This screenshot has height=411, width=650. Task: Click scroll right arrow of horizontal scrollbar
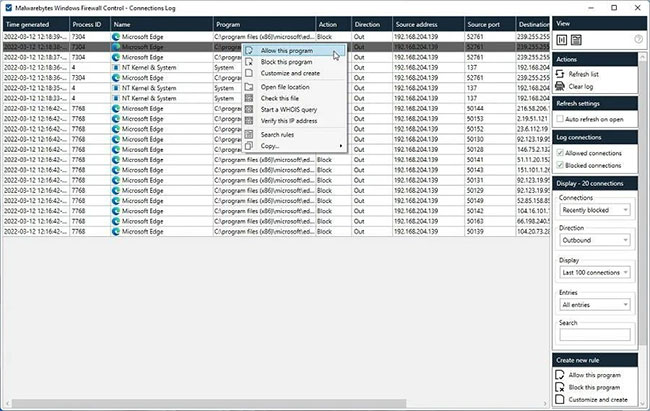point(545,404)
